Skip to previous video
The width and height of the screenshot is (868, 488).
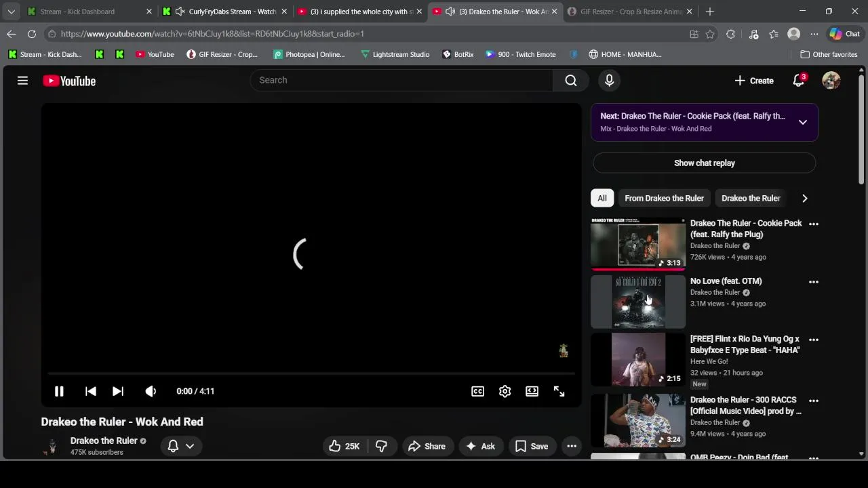(90, 391)
